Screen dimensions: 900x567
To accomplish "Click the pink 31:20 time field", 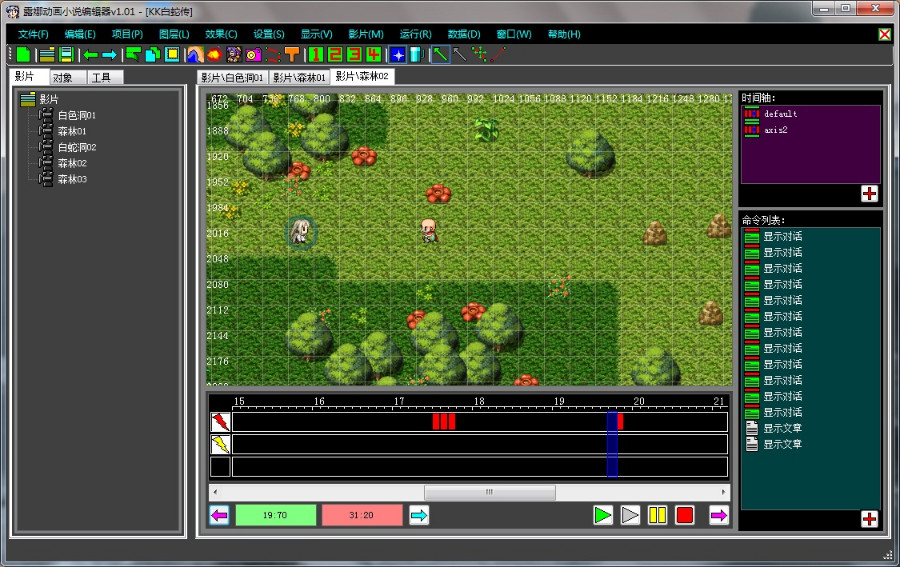I will click(362, 515).
